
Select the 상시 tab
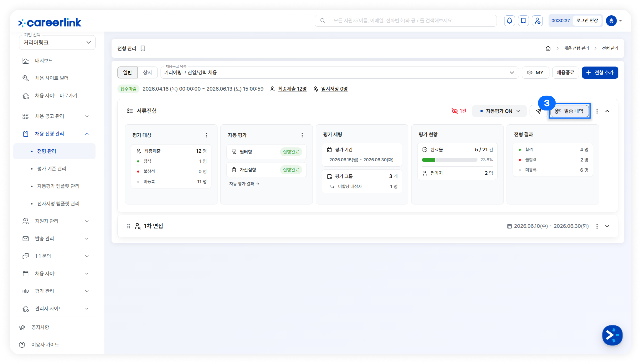pos(147,73)
